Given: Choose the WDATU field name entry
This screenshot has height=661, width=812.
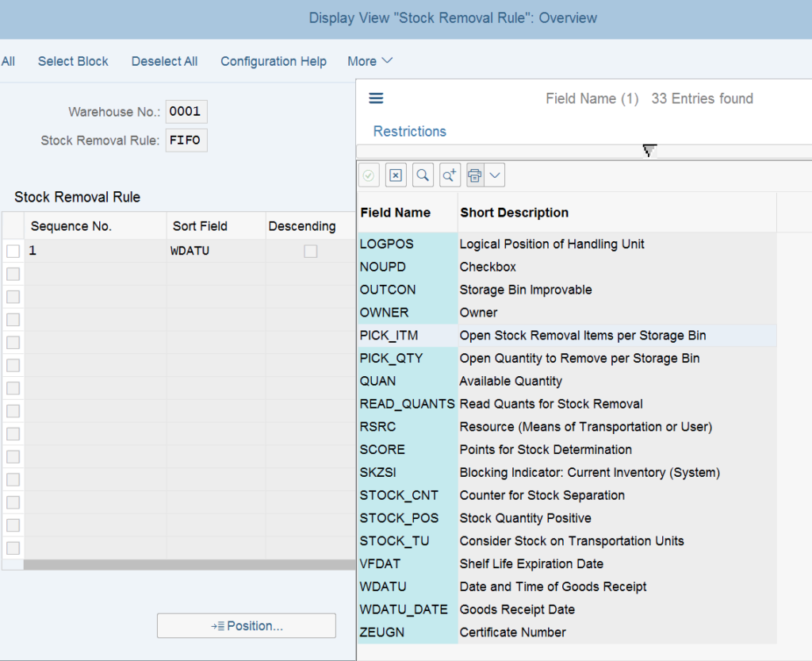Looking at the screenshot, I should 383,587.
